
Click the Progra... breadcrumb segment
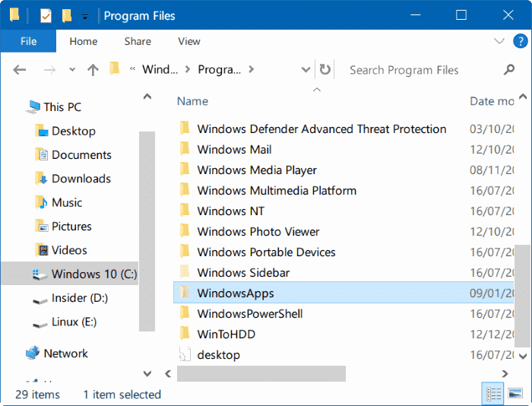point(219,70)
